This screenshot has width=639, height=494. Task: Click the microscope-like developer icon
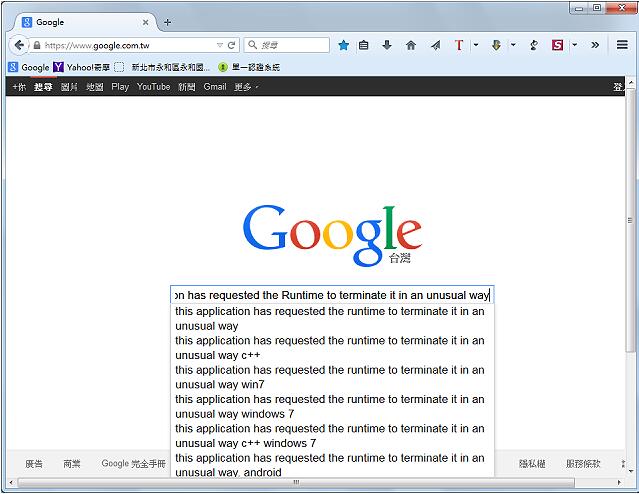pos(534,45)
